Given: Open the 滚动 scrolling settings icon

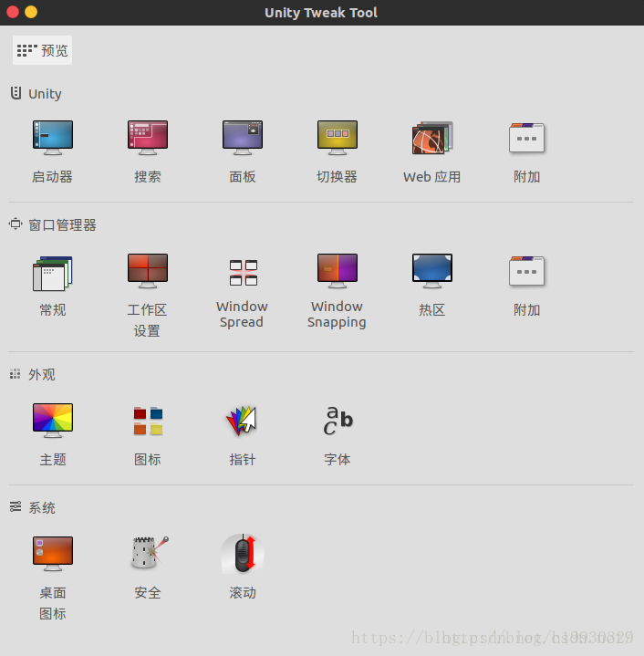Looking at the screenshot, I should 243,554.
